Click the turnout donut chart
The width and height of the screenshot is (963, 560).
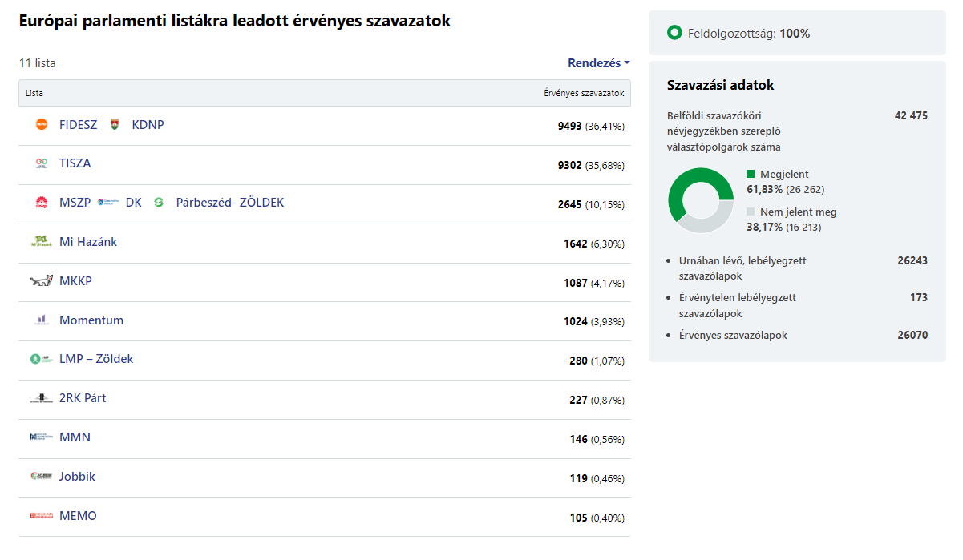click(x=701, y=200)
